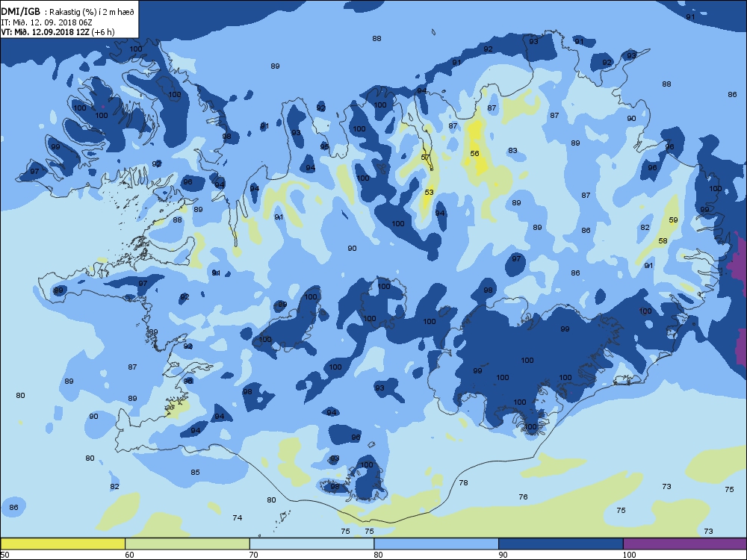
Task: Click the humidity value 74 over the sea
Action: (x=238, y=517)
